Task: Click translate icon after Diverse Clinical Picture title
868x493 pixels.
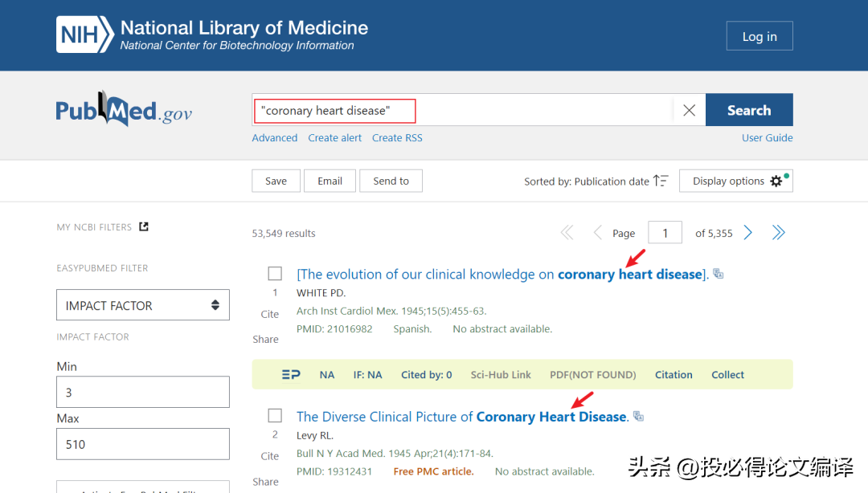Action: [x=639, y=416]
